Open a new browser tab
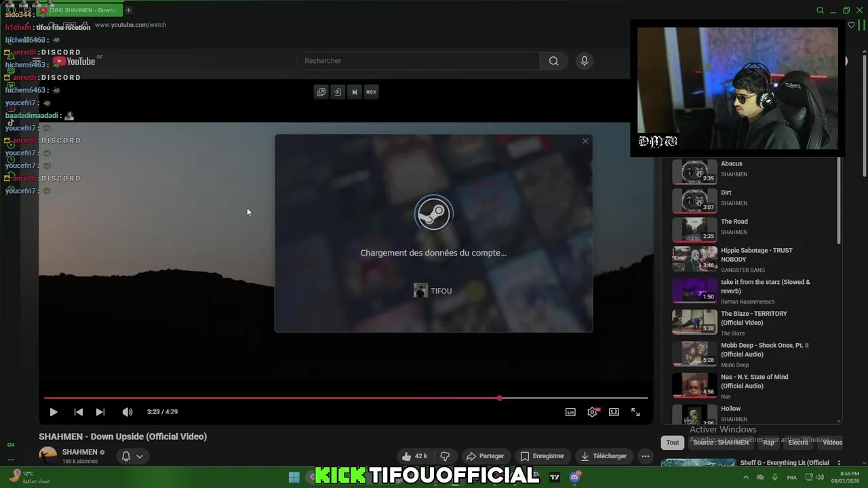The height and width of the screenshot is (488, 868). pos(128,10)
